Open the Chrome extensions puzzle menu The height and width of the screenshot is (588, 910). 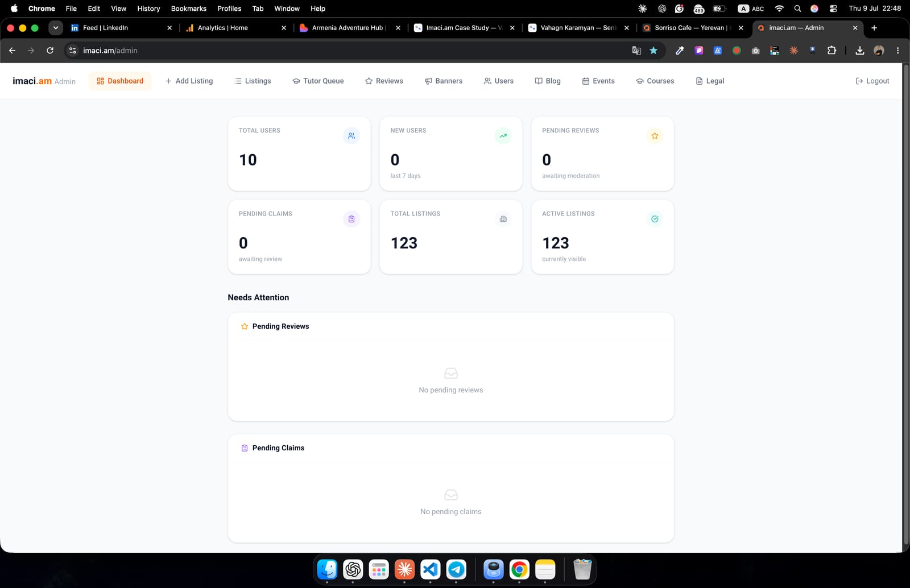(832, 51)
